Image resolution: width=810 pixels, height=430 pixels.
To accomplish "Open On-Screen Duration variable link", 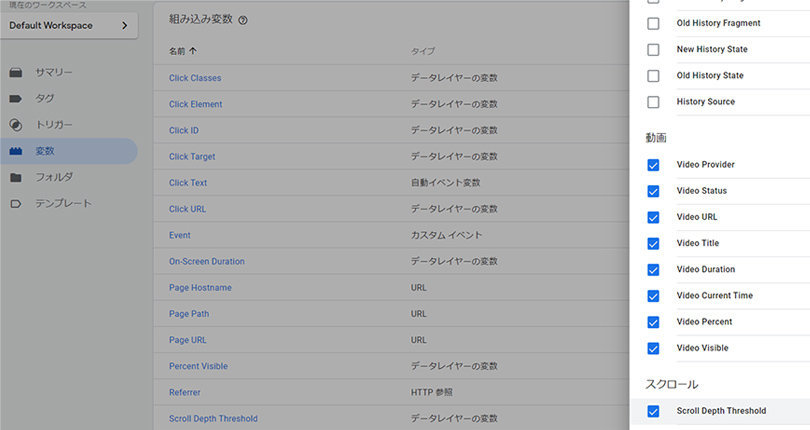I will click(x=207, y=262).
